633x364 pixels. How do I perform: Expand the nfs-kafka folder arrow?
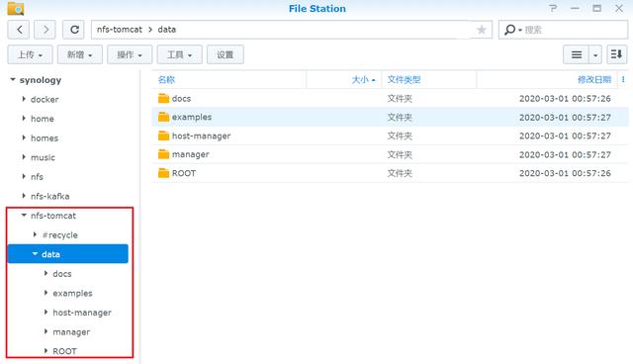point(24,196)
